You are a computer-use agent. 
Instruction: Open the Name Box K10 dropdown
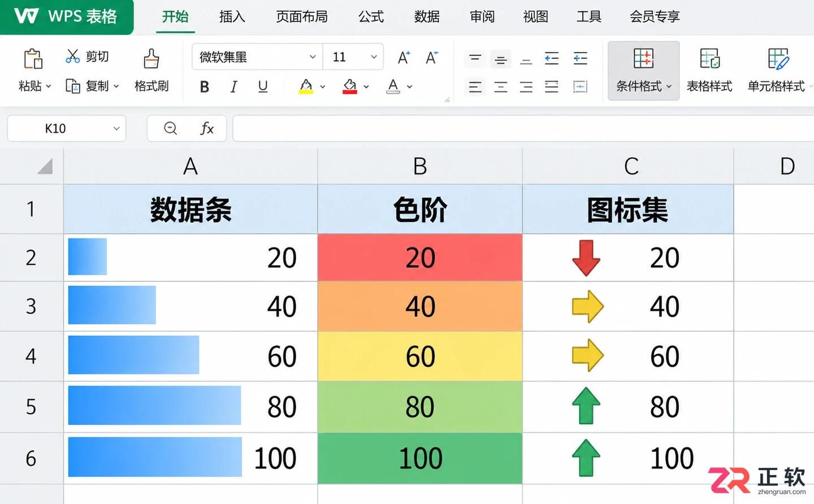coord(116,129)
